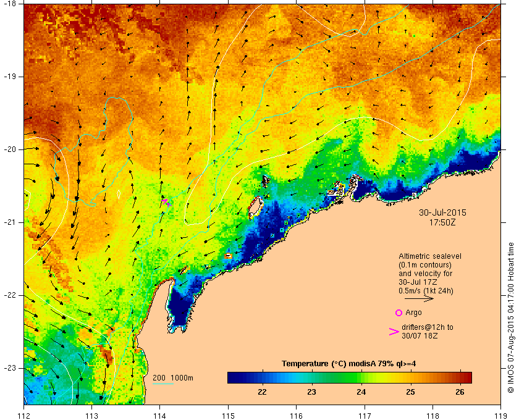Click latitude axis label -18
Image resolution: width=519 pixels, height=420 pixels.
coord(9,4)
